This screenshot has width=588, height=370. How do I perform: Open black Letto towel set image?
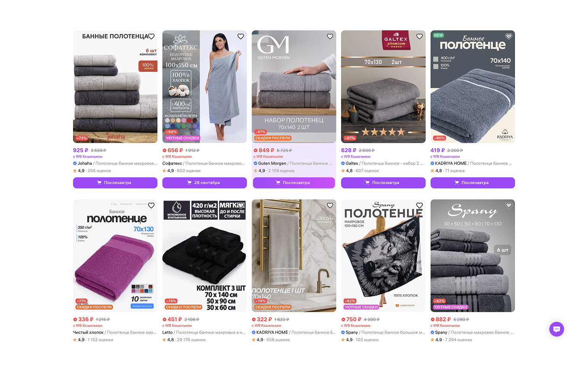205,255
